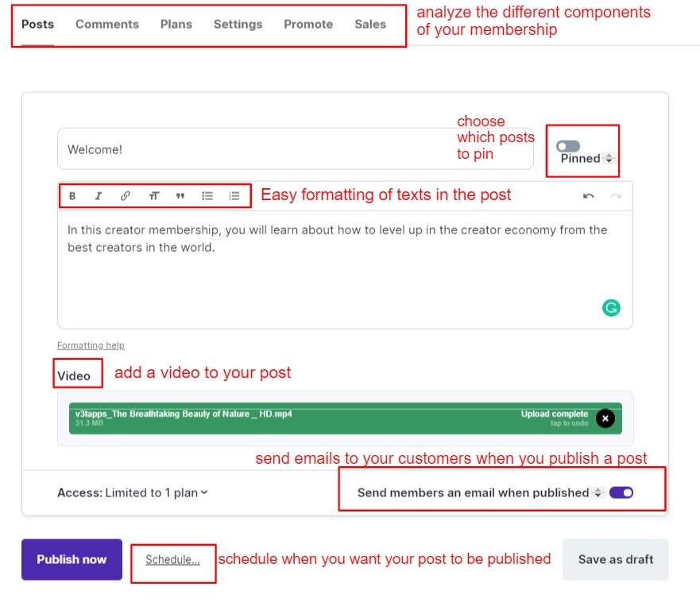
Task: Click the heading text size icon
Action: pos(153,196)
